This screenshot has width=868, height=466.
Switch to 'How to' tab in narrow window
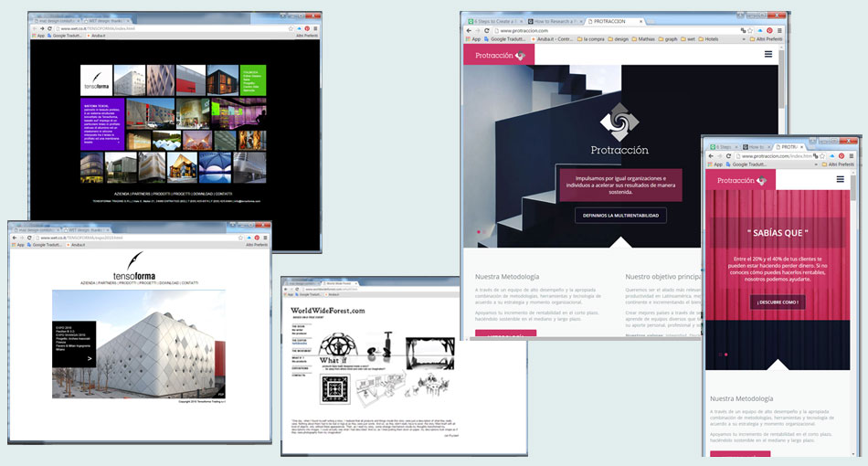point(757,147)
